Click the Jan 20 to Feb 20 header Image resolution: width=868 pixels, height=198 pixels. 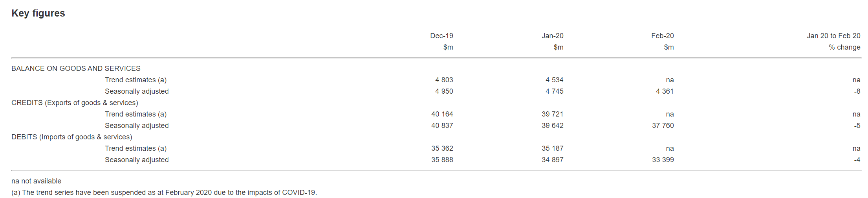833,36
